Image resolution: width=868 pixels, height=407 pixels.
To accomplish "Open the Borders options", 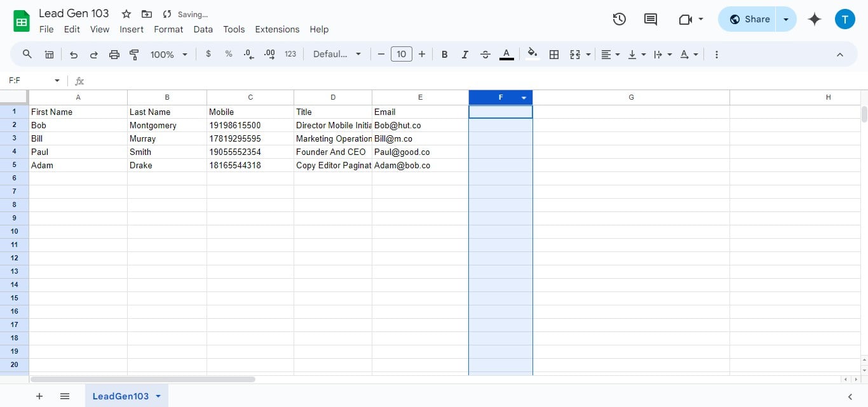I will click(x=553, y=54).
